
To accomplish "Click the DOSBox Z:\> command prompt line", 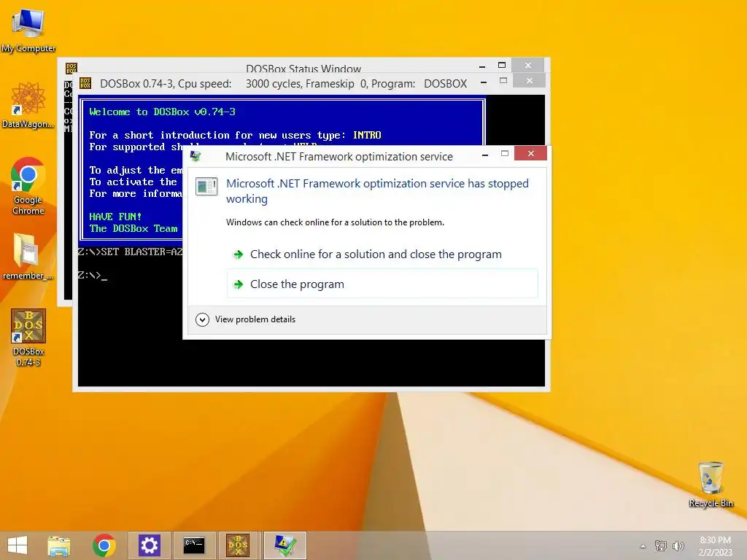I will click(x=93, y=275).
